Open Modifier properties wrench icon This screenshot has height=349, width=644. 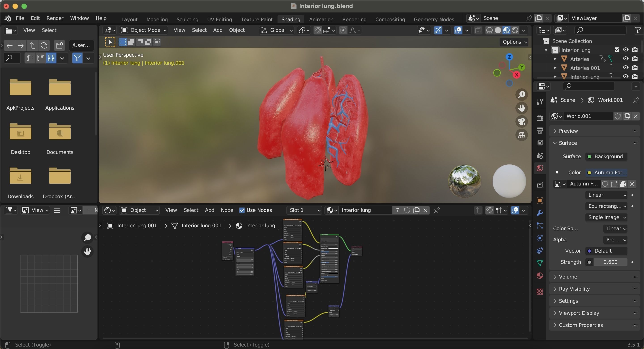[540, 213]
